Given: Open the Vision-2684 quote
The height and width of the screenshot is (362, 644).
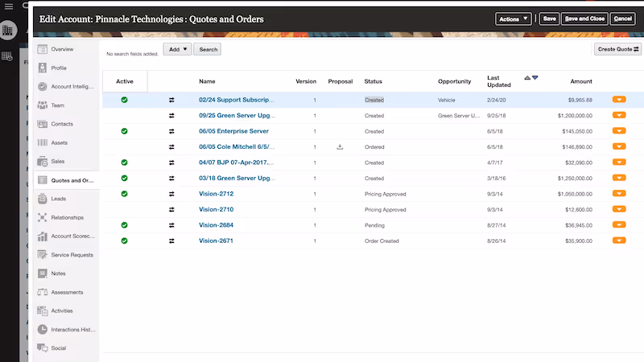Looking at the screenshot, I should 216,225.
